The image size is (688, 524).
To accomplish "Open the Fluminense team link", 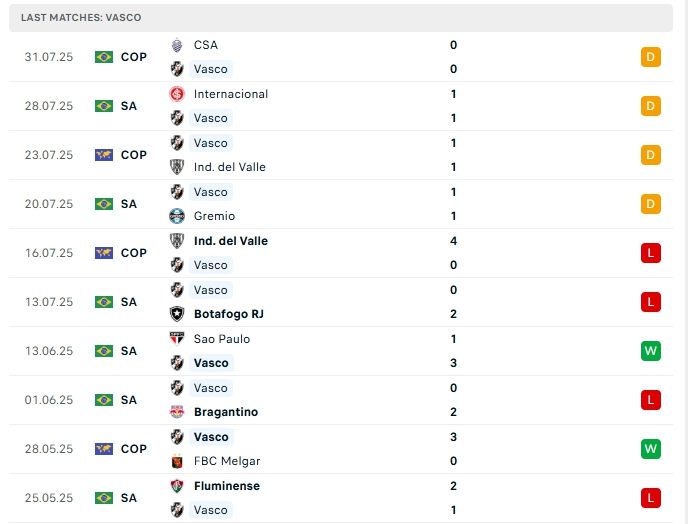I will pyautogui.click(x=227, y=486).
